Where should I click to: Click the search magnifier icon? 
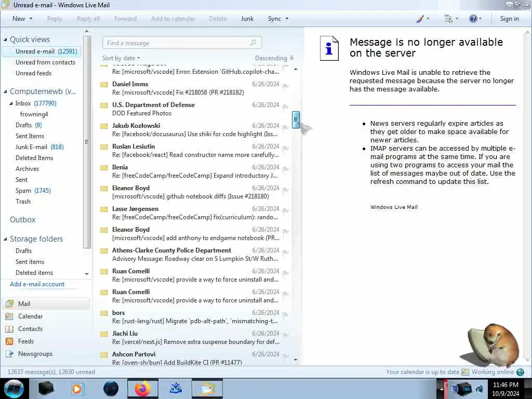click(253, 43)
